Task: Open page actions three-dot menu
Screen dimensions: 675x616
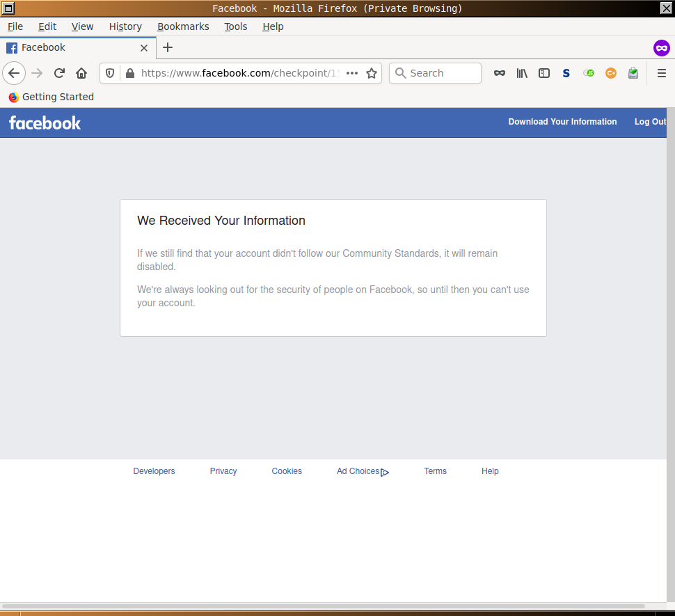Action: (x=352, y=73)
